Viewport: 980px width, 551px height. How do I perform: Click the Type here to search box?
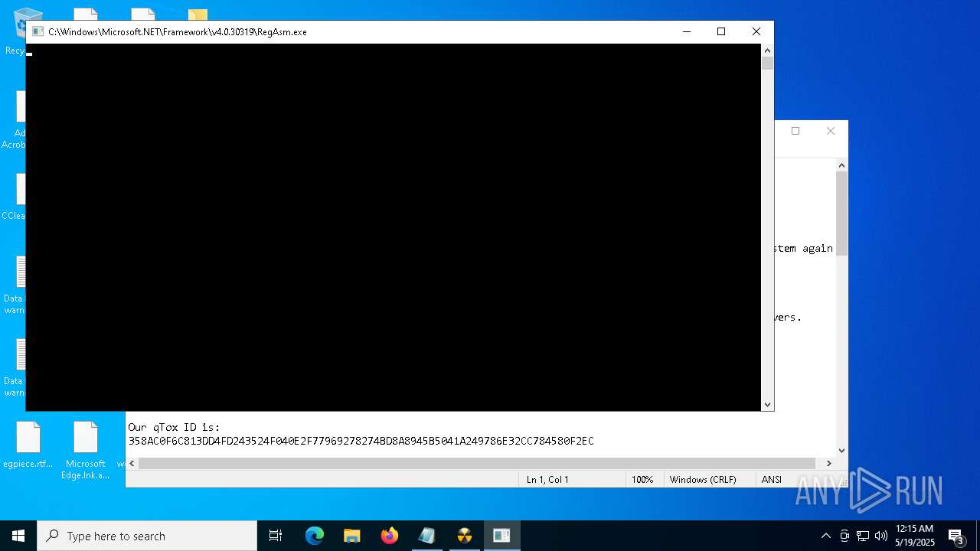click(x=147, y=536)
